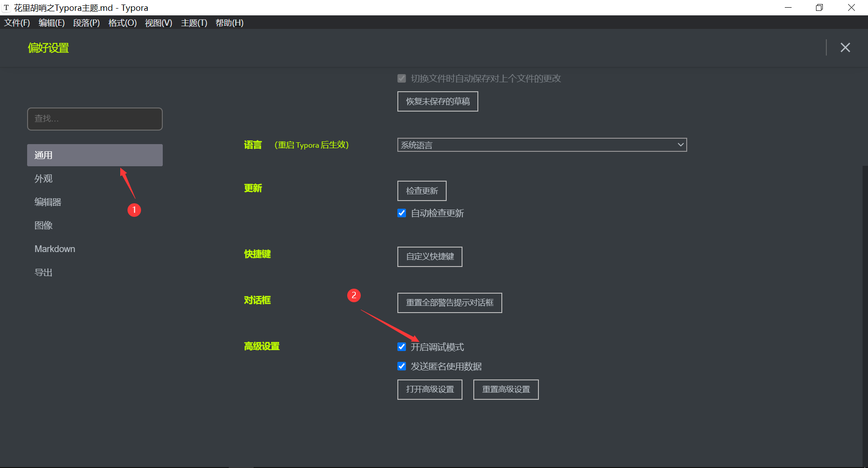
Task: Open the 文件(F) menu
Action: pyautogui.click(x=17, y=23)
